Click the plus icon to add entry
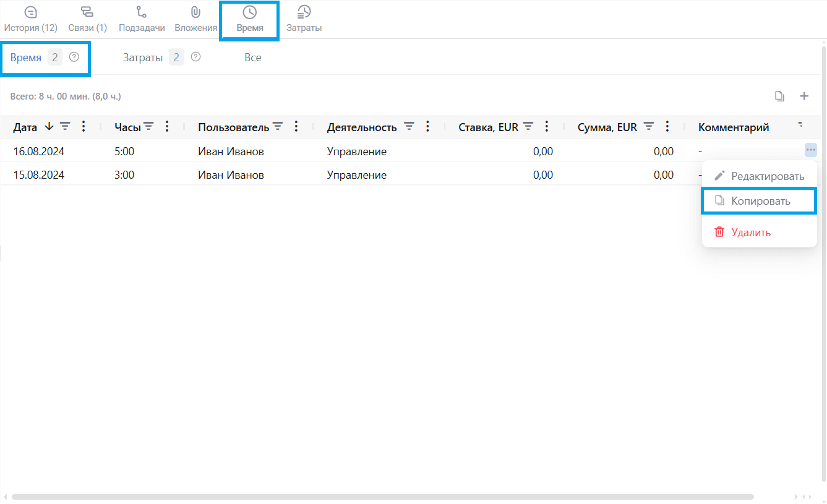 (804, 96)
